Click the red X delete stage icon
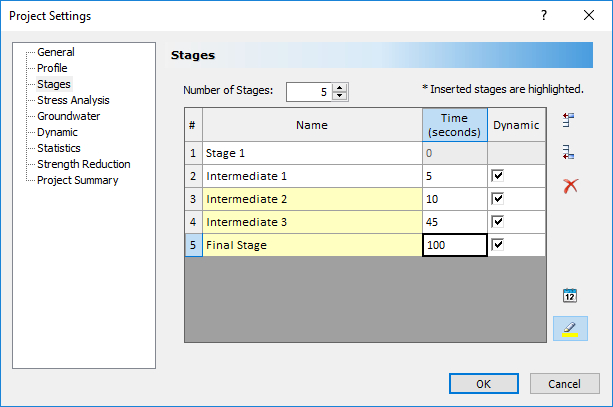The image size is (613, 407). click(x=570, y=186)
